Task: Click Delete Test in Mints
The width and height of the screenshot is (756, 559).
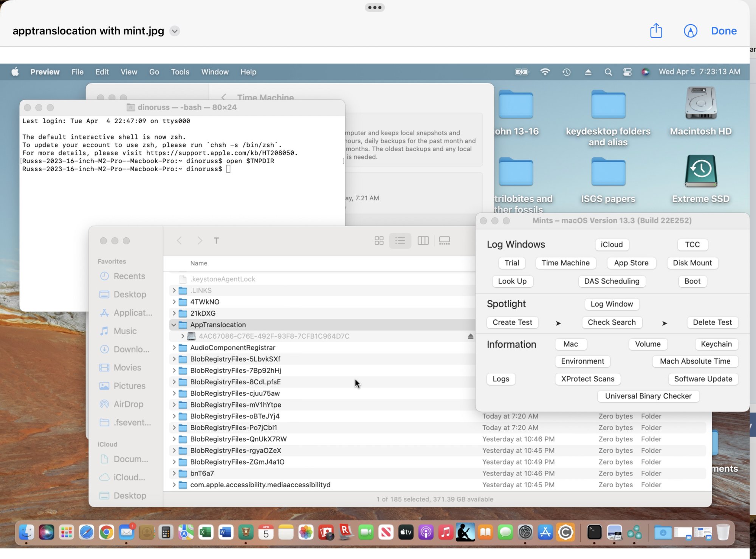Action: tap(712, 322)
